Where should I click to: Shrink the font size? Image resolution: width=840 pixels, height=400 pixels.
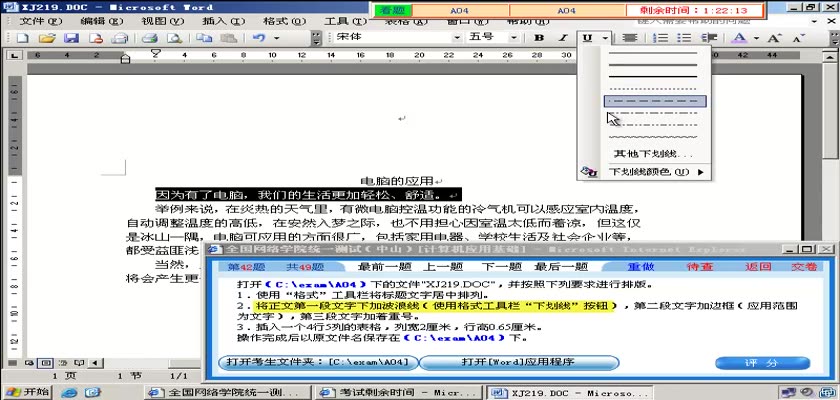[x=798, y=38]
